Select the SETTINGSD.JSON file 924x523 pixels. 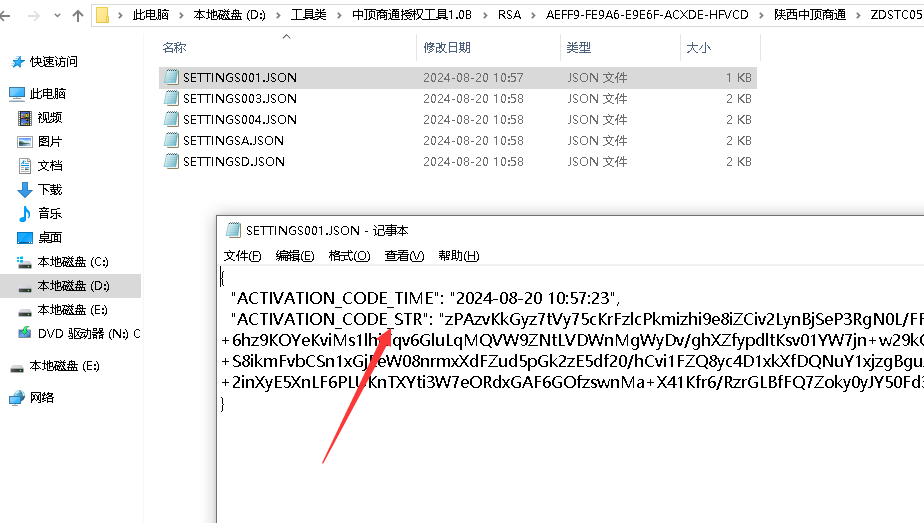click(x=233, y=161)
